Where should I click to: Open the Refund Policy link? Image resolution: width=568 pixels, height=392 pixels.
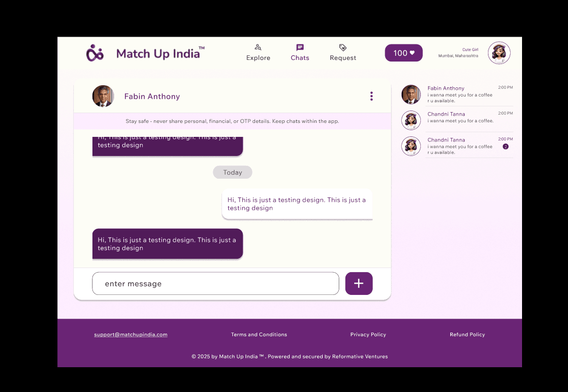(467, 334)
